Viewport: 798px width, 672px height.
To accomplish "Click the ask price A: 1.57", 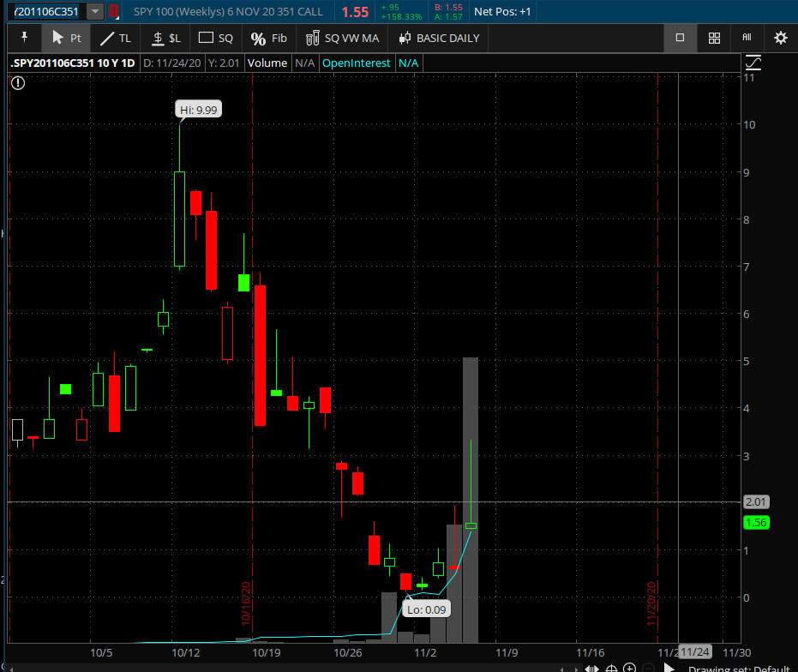I will pos(448,16).
